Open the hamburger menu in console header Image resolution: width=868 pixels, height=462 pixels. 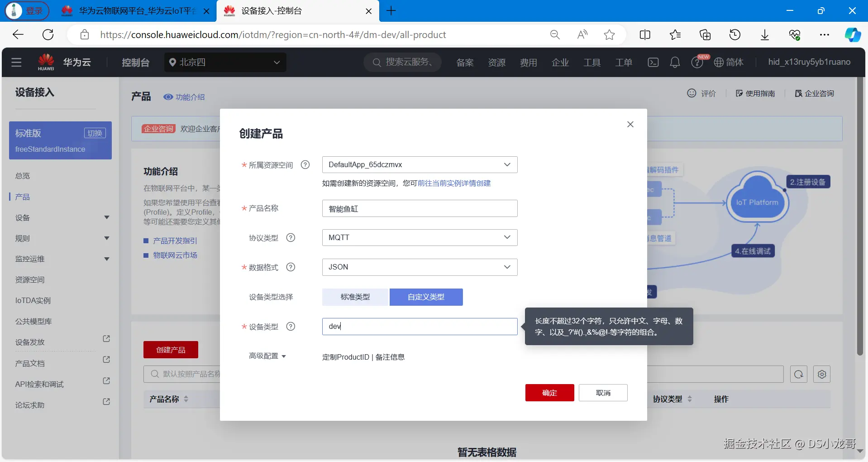click(16, 62)
